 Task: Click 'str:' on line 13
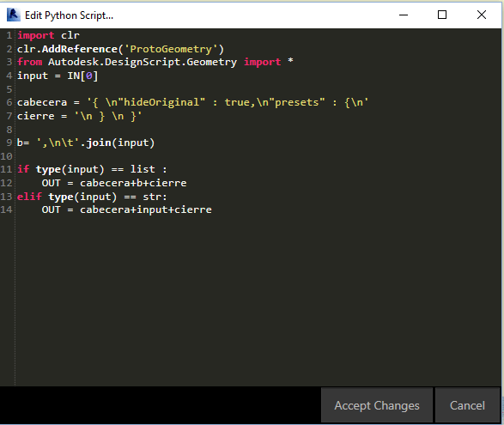click(155, 197)
